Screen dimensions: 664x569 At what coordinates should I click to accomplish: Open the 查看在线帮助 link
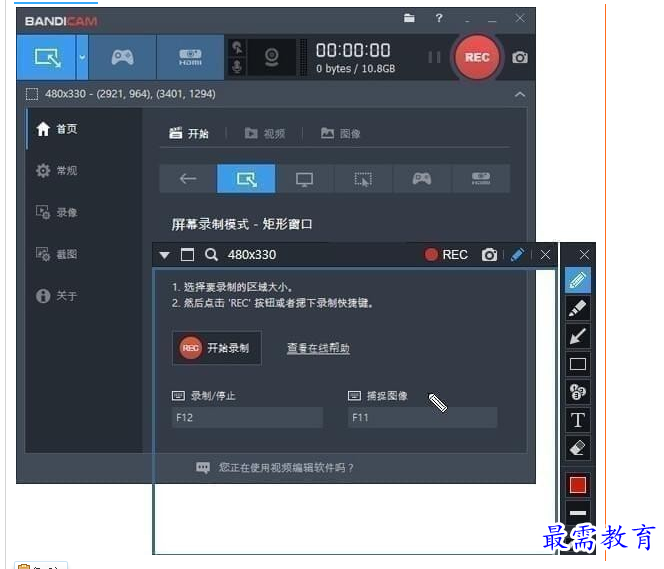318,348
